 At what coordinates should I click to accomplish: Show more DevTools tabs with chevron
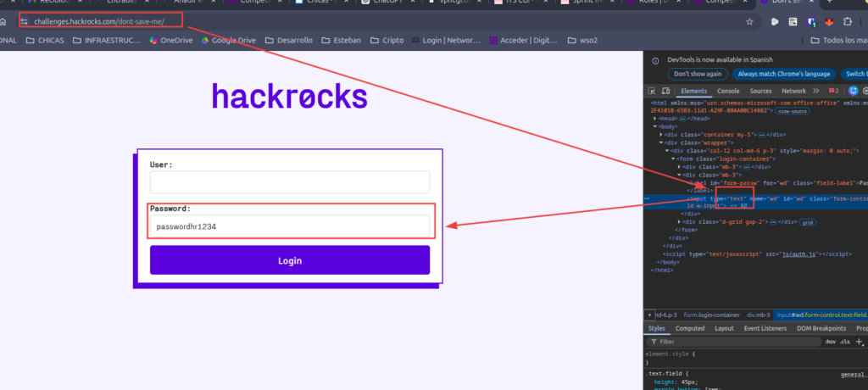coord(815,91)
